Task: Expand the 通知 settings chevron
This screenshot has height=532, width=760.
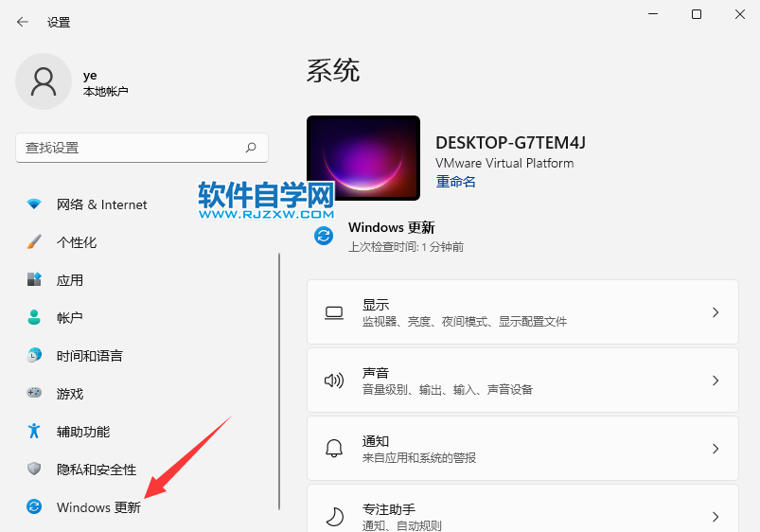Action: pyautogui.click(x=716, y=449)
